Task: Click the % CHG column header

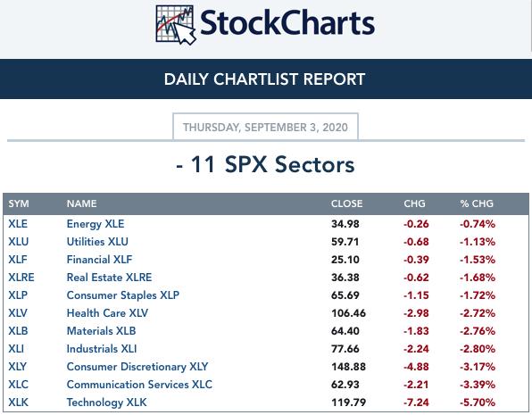Action: 477,203
